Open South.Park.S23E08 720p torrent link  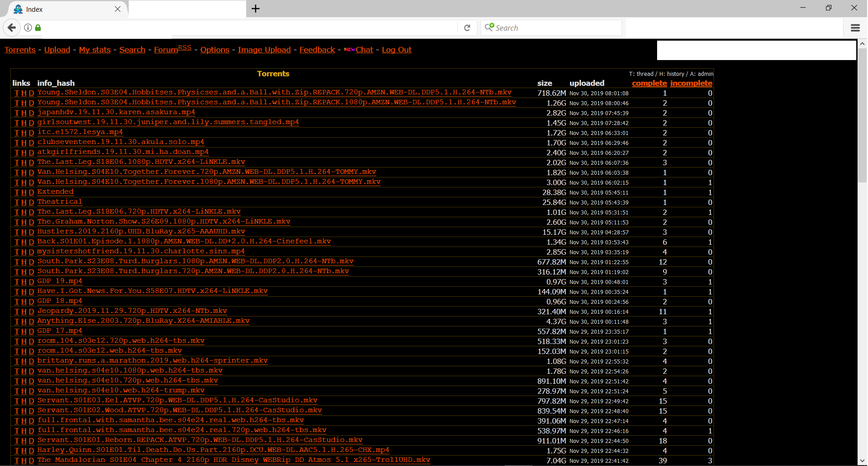tap(193, 271)
